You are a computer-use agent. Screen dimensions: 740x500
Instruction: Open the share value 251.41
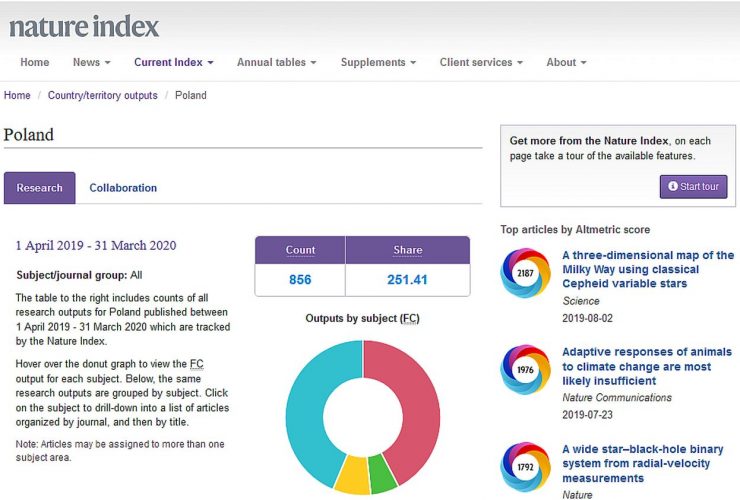click(407, 280)
